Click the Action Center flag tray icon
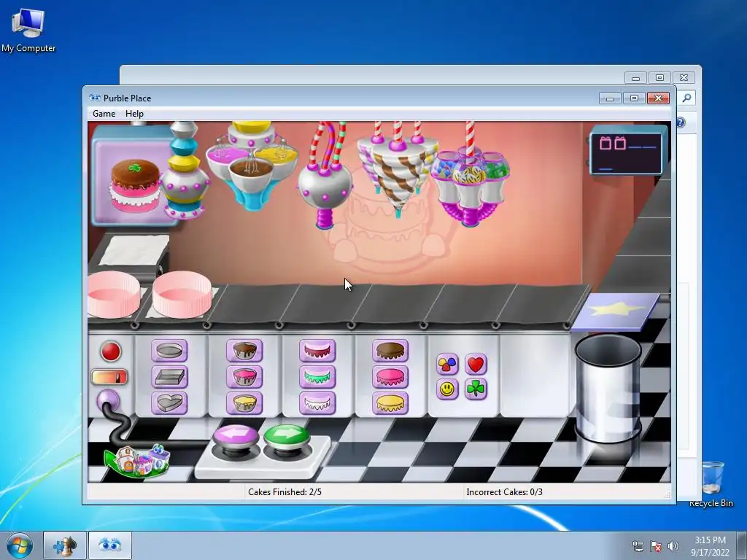The image size is (747, 560). [656, 546]
